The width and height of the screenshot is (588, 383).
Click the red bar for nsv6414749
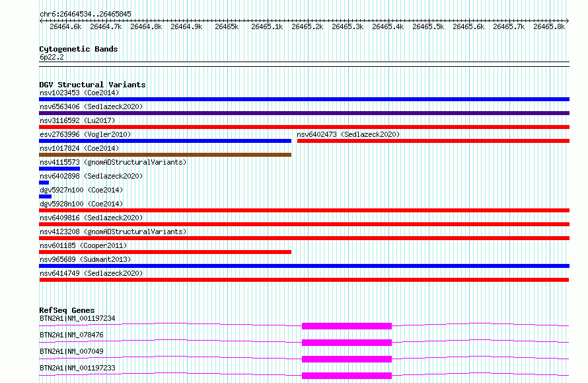coord(304,280)
